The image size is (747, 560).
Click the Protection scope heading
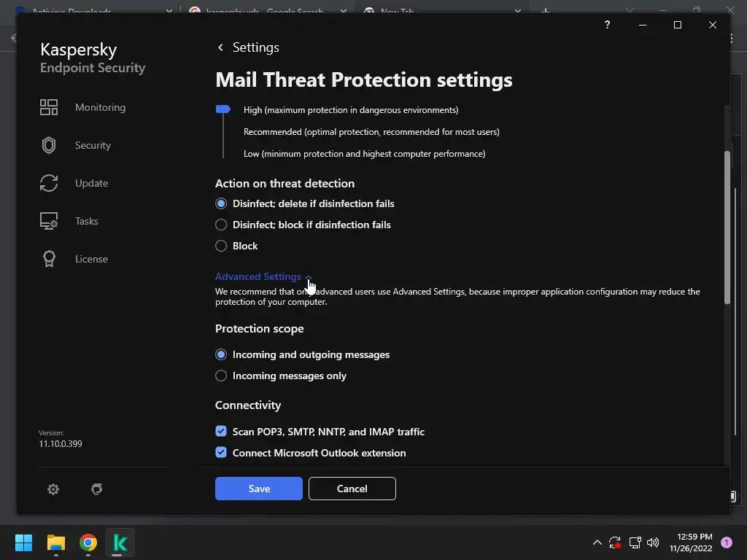260,329
